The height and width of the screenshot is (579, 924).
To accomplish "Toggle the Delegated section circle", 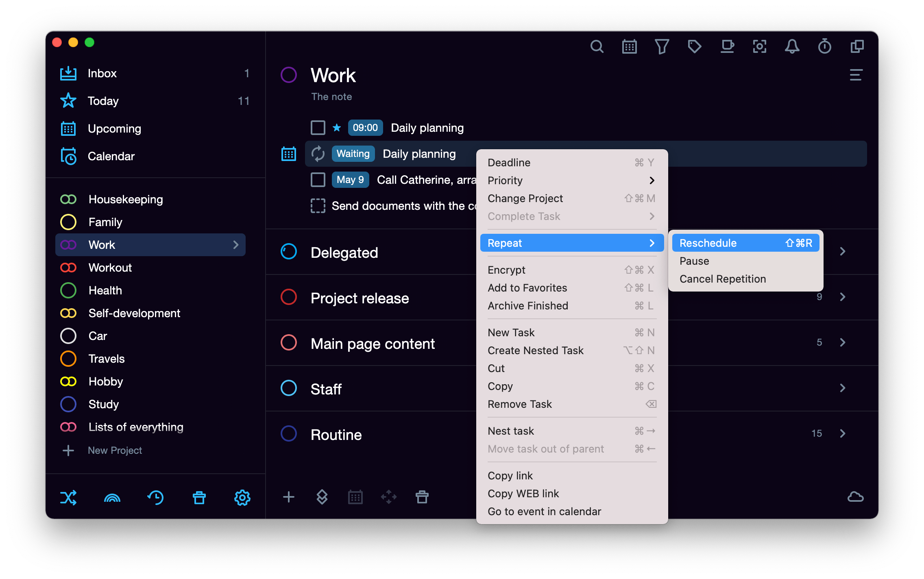I will point(288,251).
